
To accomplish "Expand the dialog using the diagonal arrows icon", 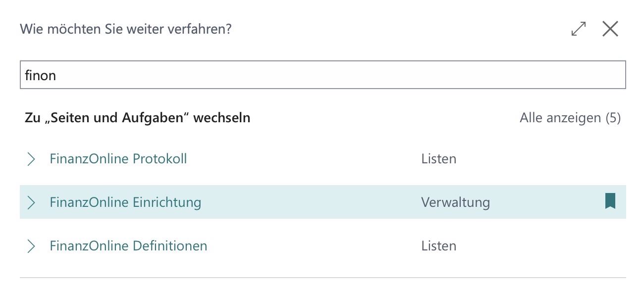I will click(579, 29).
